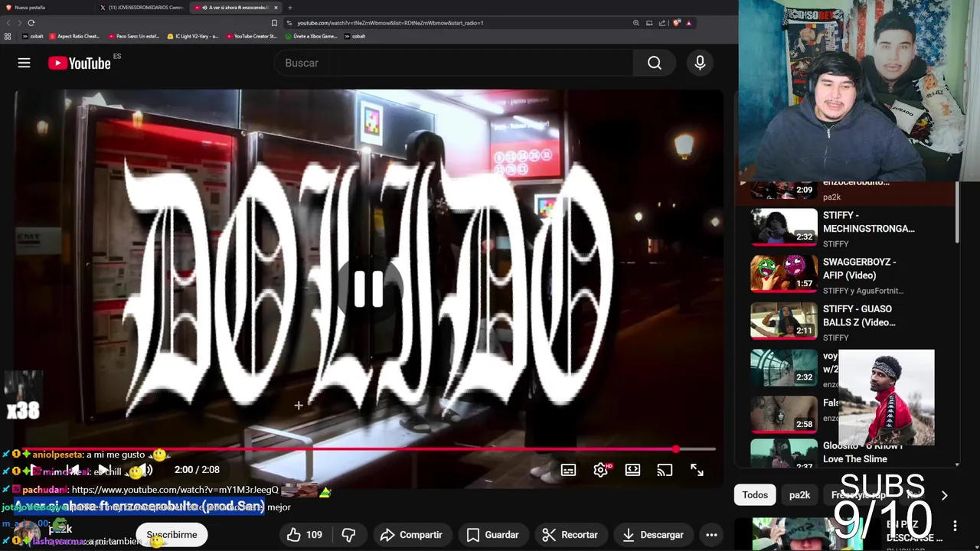Viewport: 980px width, 551px height.
Task: Open the Compartir share dialog
Action: point(411,535)
